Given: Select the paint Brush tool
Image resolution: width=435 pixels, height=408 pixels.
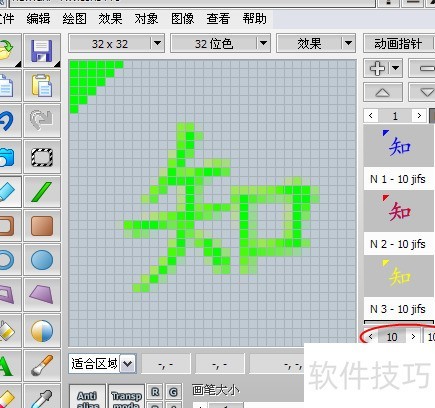Looking at the screenshot, I should point(42,365).
